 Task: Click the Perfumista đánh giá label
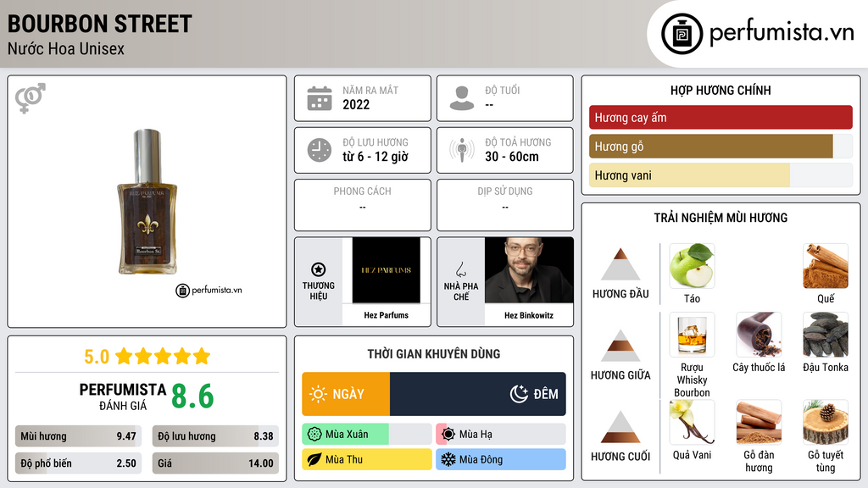(123, 396)
